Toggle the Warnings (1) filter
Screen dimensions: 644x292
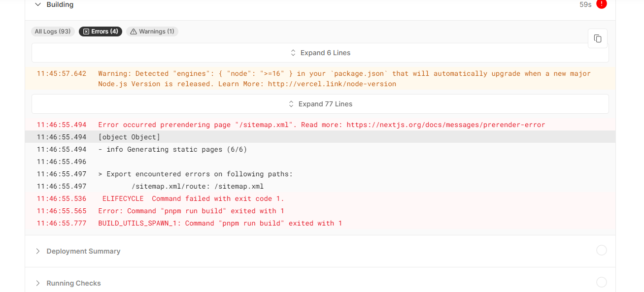click(x=152, y=31)
